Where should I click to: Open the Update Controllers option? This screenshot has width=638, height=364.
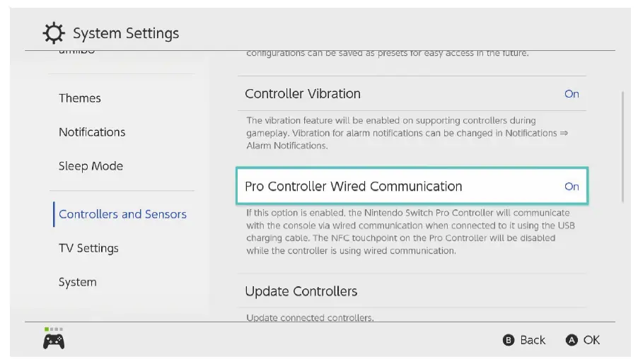coord(301,291)
